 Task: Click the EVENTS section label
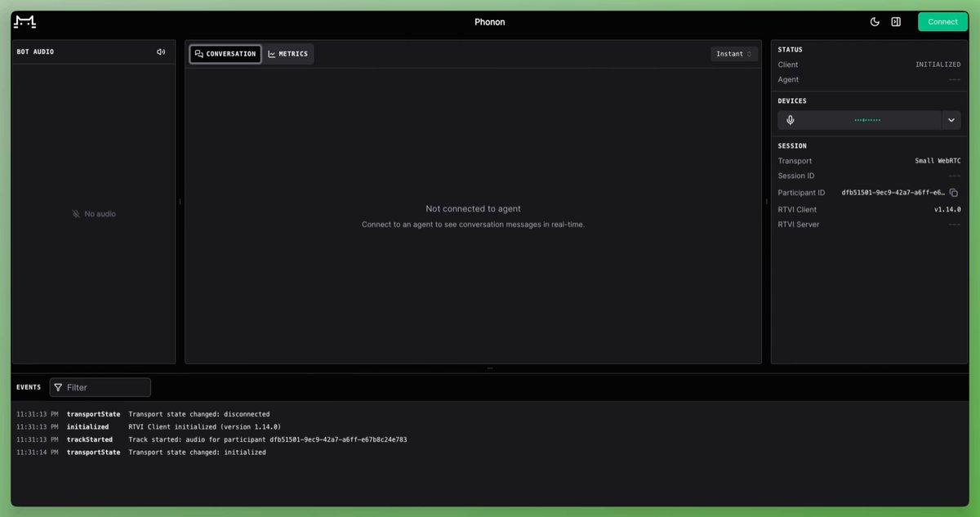tap(29, 387)
